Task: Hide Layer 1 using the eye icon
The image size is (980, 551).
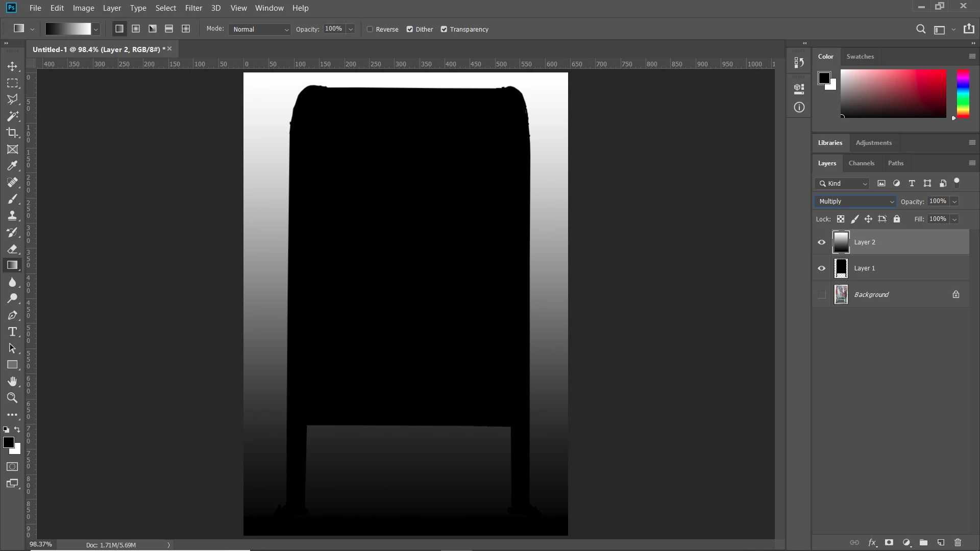Action: pyautogui.click(x=821, y=268)
